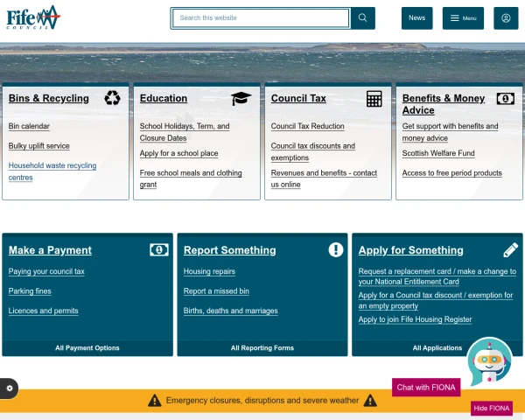Click the pencil Apply for Something icon
This screenshot has width=525, height=420.
tap(511, 250)
